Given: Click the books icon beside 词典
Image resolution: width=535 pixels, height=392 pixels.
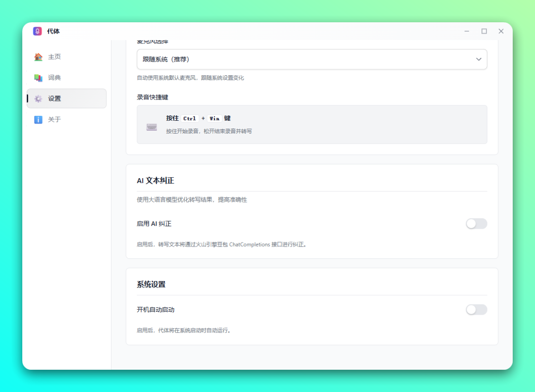Looking at the screenshot, I should click(38, 78).
